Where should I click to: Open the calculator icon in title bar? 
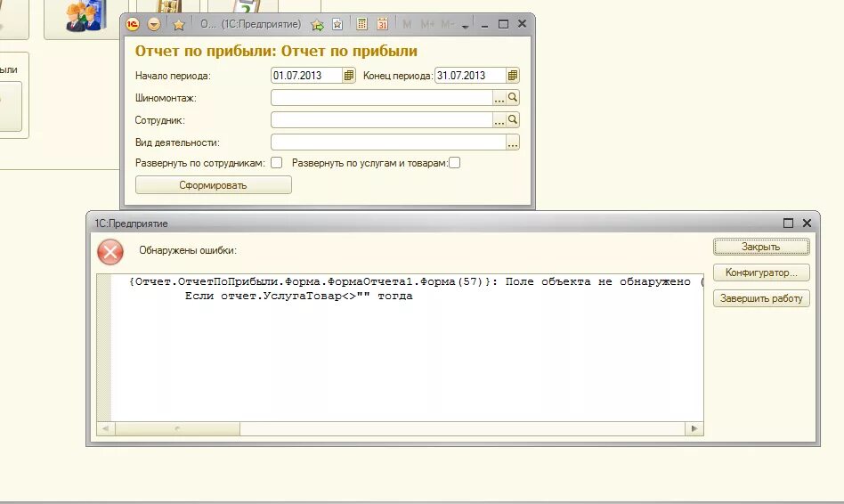tap(361, 24)
